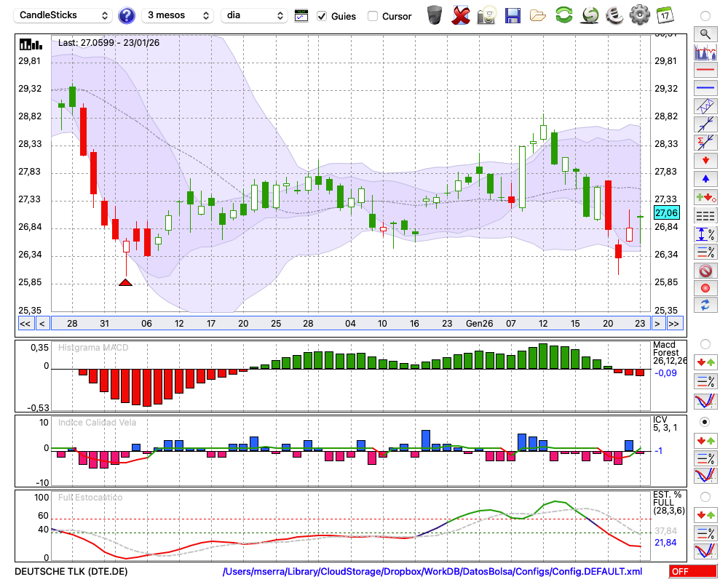728x582 pixels.
Task: Click the open folder icon
Action: 538,16
